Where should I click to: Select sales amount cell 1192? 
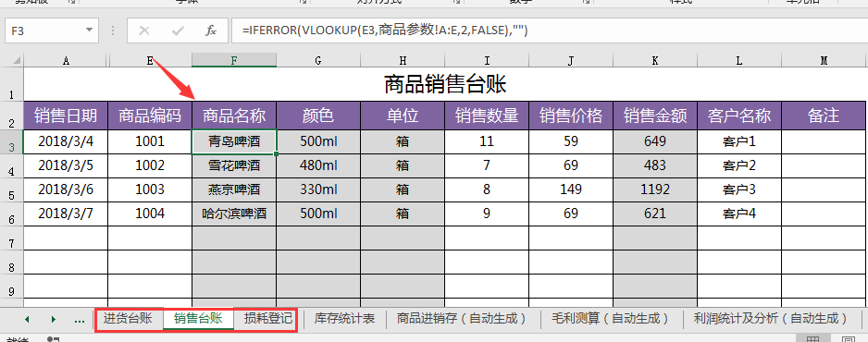click(655, 189)
